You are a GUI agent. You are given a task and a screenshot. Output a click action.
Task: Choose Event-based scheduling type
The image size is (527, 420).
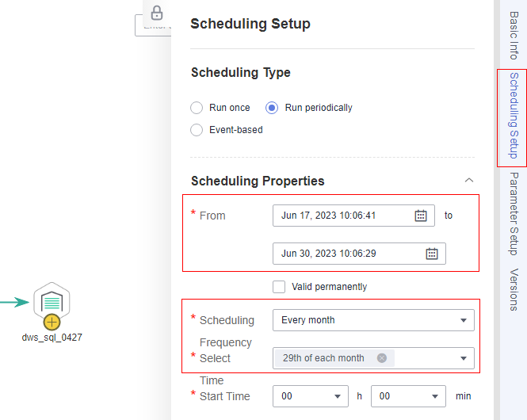pyautogui.click(x=197, y=129)
